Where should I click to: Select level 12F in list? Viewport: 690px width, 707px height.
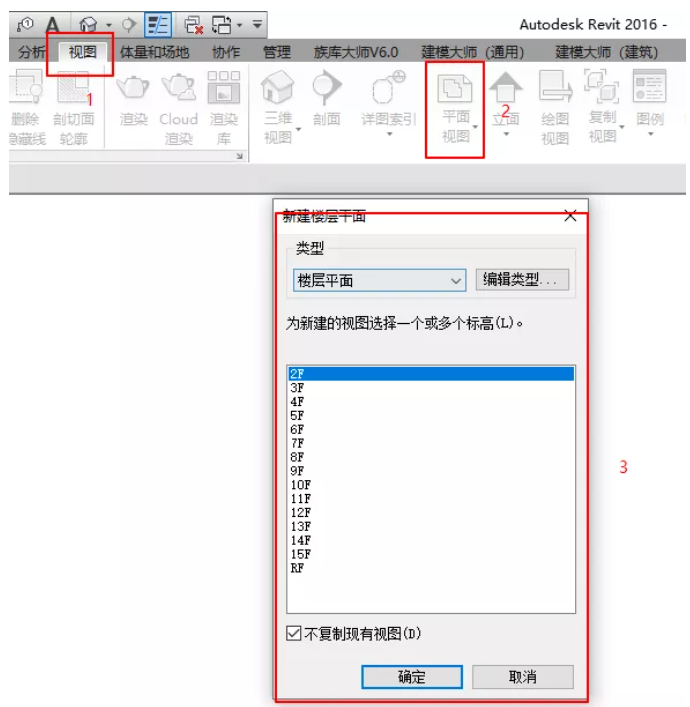click(431, 513)
